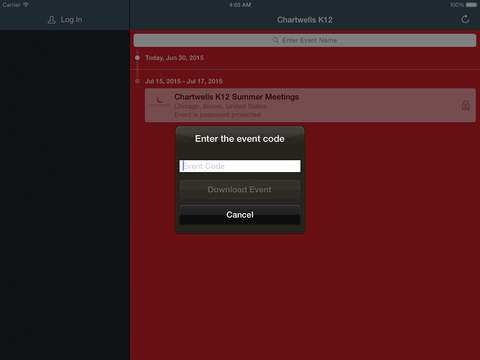The height and width of the screenshot is (360, 480).
Task: Select the Today timeline dot marker
Action: click(137, 58)
